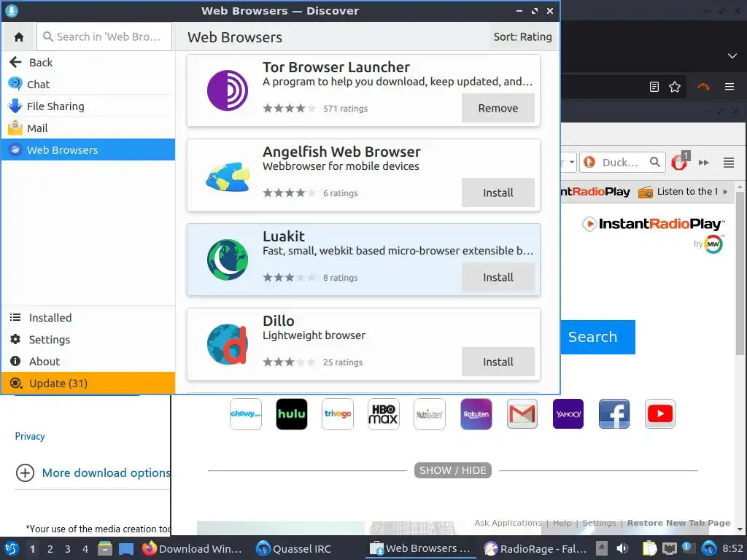
Task: Bookmark page with Firefox star icon
Action: coord(675,87)
